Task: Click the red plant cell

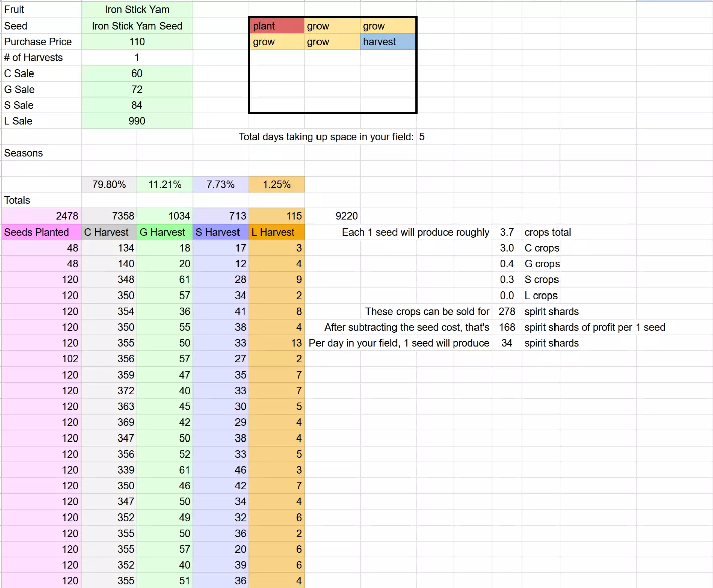Action: (x=277, y=26)
